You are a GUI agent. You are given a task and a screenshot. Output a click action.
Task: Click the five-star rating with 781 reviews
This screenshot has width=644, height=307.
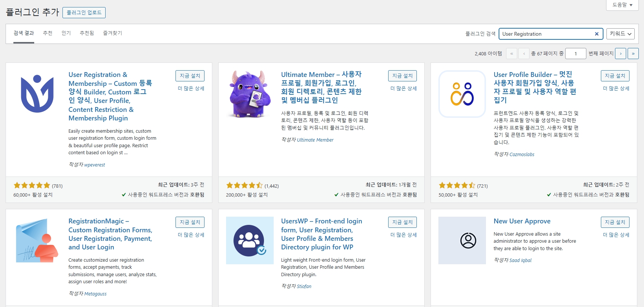(32, 185)
